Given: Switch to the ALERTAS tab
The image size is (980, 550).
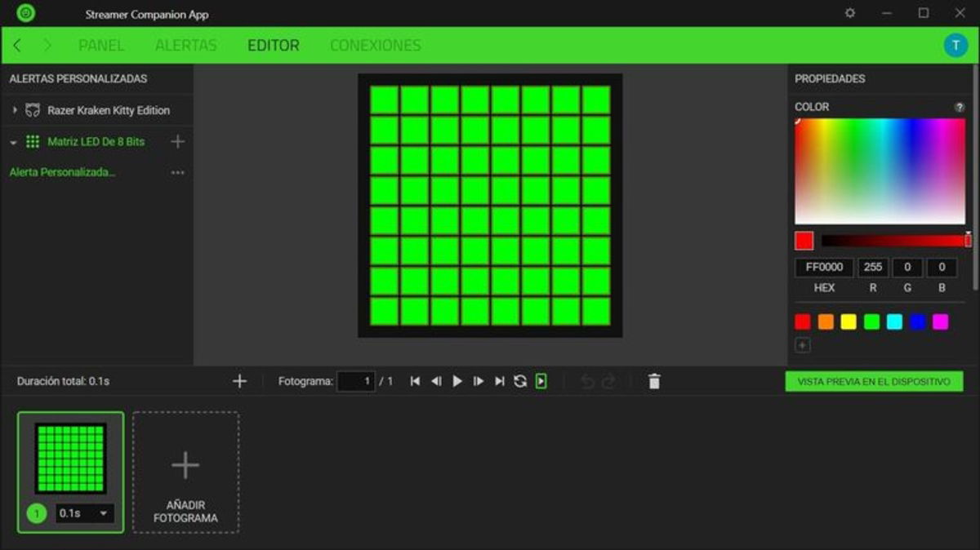Looking at the screenshot, I should [x=185, y=45].
